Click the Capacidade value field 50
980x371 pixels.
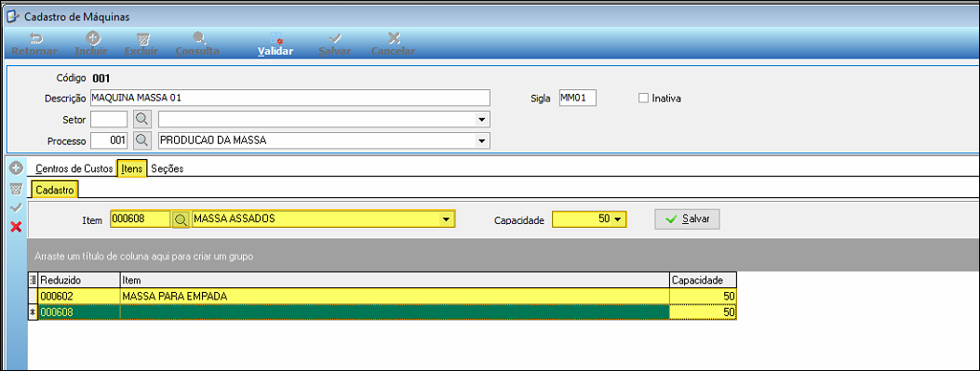point(583,219)
